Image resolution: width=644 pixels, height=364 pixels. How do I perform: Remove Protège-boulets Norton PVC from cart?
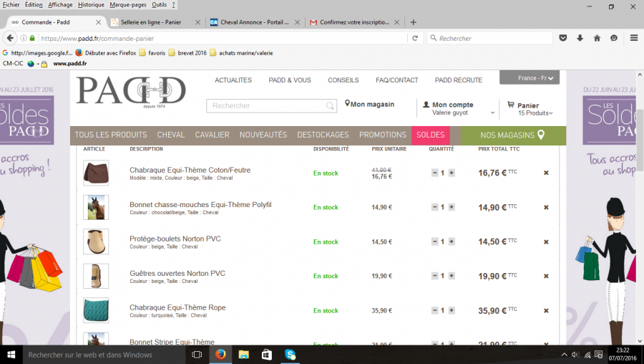pyautogui.click(x=546, y=242)
